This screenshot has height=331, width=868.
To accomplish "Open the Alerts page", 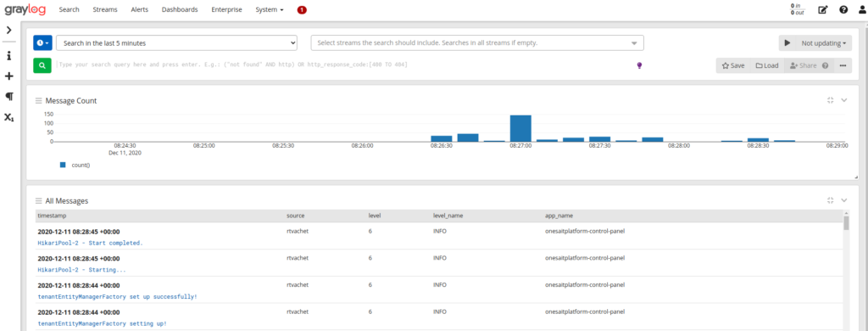I will (x=140, y=9).
